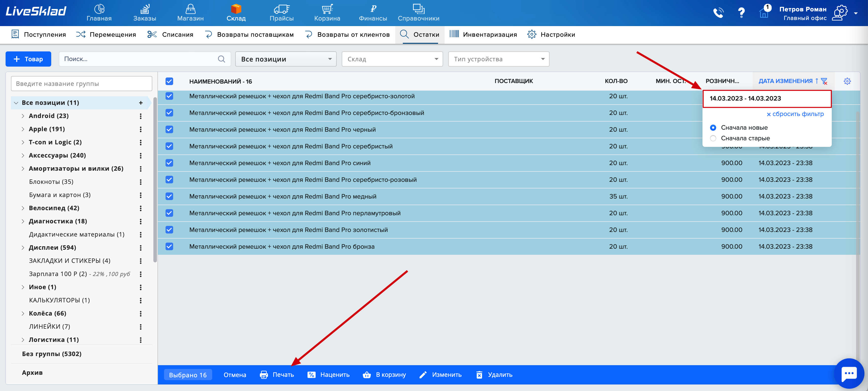
Task: Click the search magnifier icon in search field
Action: (221, 59)
